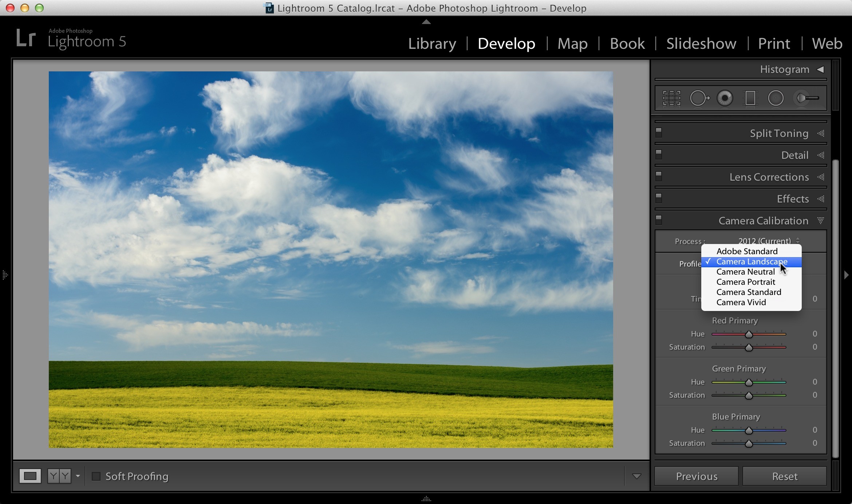Switch to Loupe view mode icon
The height and width of the screenshot is (504, 852).
(x=30, y=476)
